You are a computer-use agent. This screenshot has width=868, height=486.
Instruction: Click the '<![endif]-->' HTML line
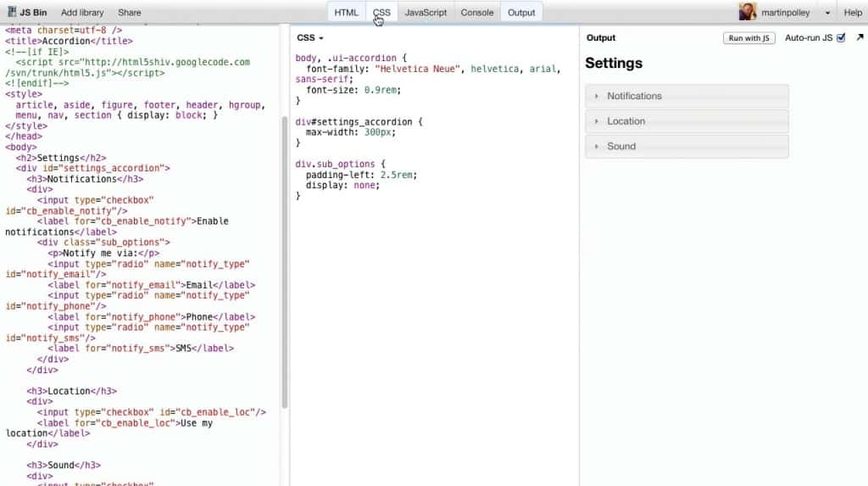[x=37, y=83]
